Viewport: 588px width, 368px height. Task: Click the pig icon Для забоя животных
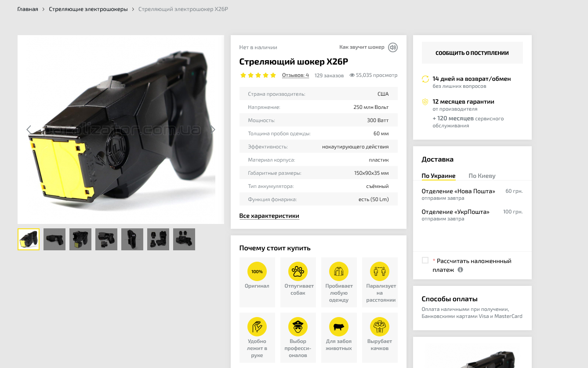[x=339, y=327]
